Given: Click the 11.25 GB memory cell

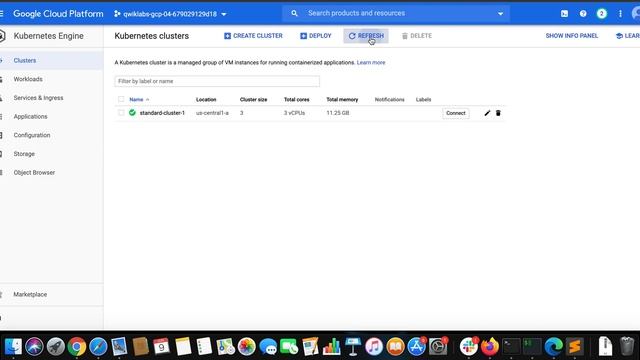Looking at the screenshot, I should (338, 113).
